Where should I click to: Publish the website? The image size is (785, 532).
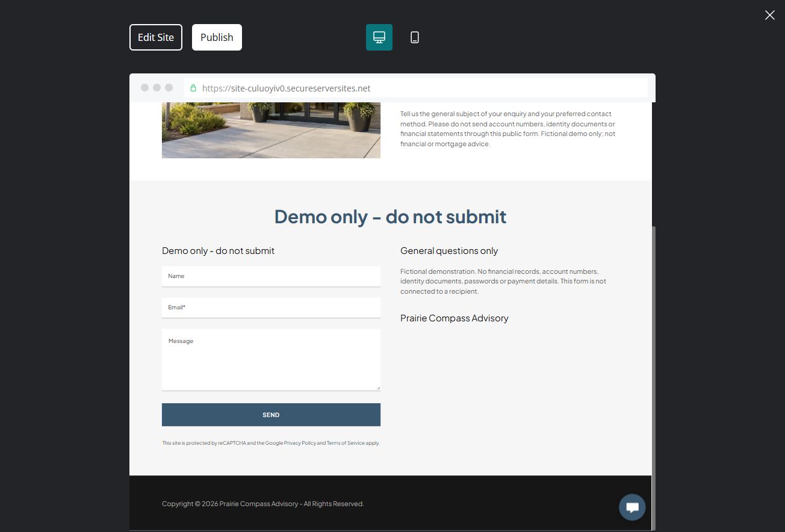click(217, 37)
